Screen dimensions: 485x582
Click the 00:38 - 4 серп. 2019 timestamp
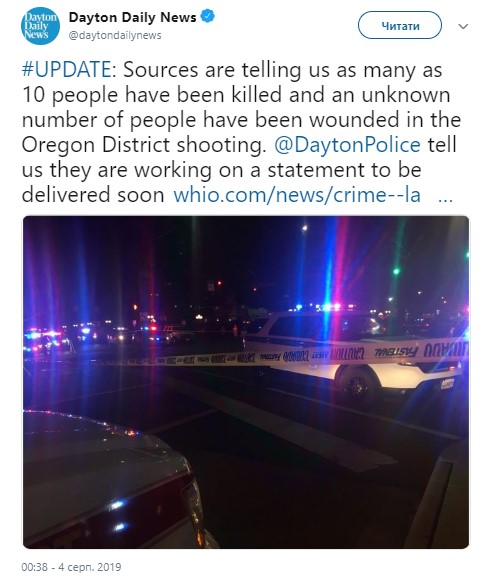point(71,567)
